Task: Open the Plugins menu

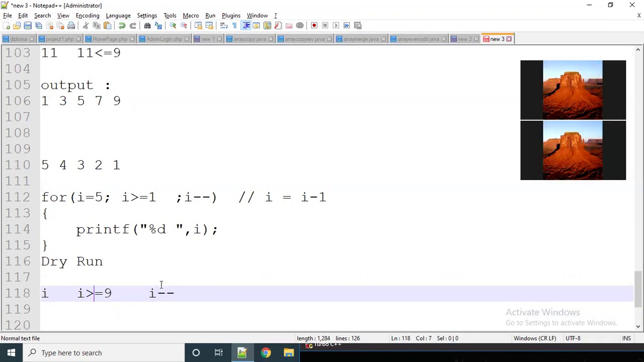Action: point(231,15)
